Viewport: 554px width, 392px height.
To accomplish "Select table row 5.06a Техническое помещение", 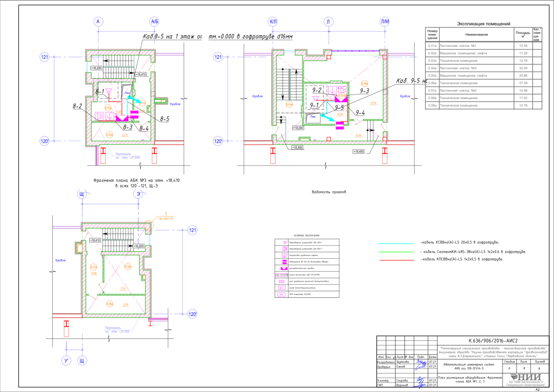I will (x=484, y=83).
